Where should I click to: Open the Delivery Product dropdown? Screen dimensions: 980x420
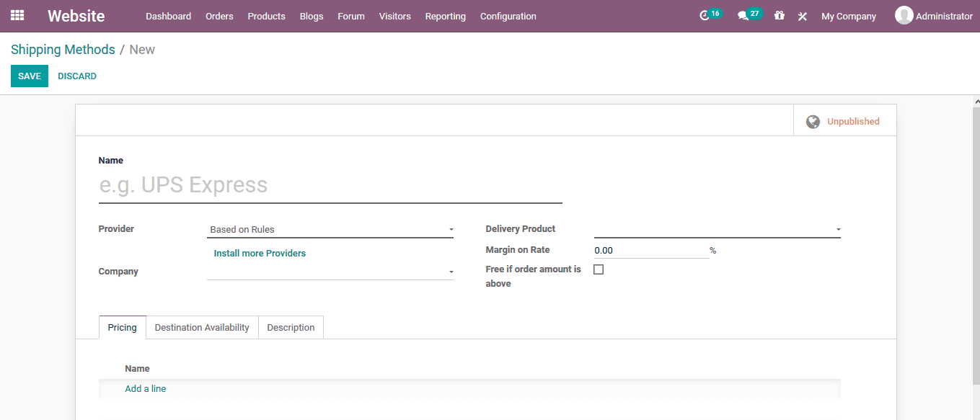[x=717, y=228]
